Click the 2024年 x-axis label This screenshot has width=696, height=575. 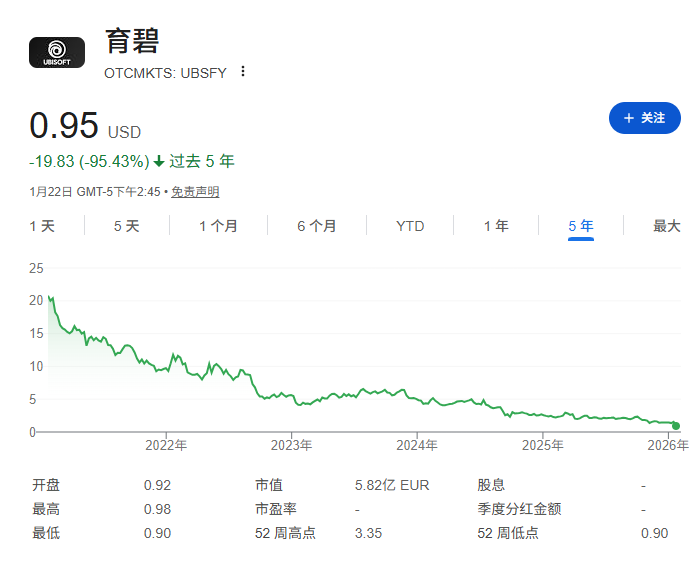(417, 445)
